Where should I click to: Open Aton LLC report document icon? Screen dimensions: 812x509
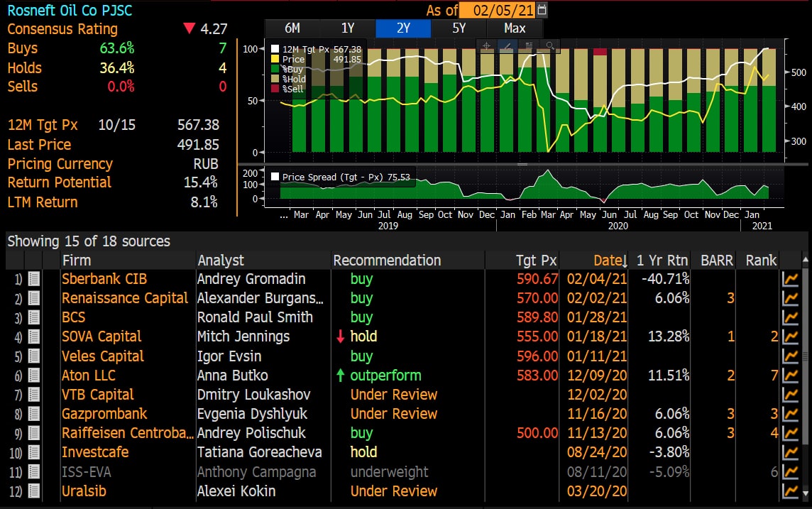[x=33, y=376]
